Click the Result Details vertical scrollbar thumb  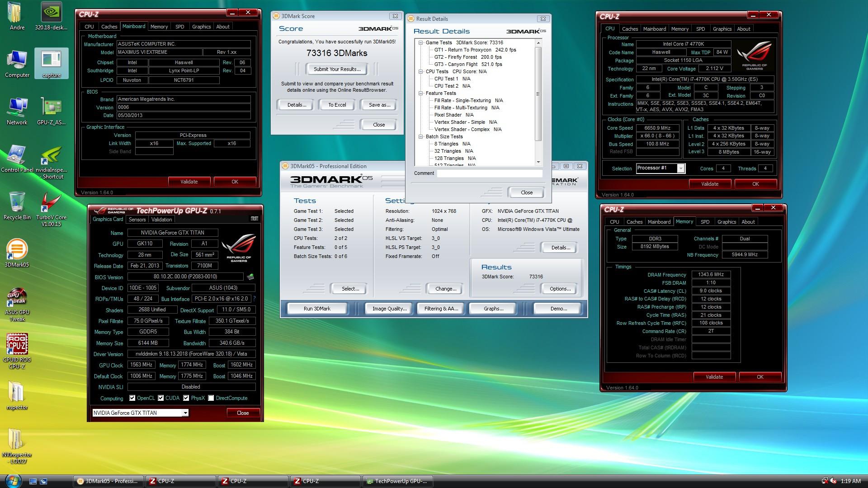538,94
